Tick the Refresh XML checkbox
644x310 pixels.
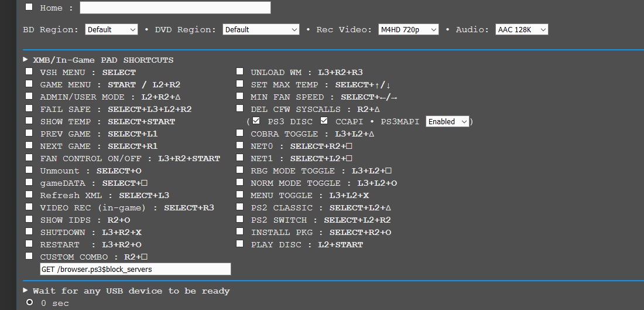(29, 195)
